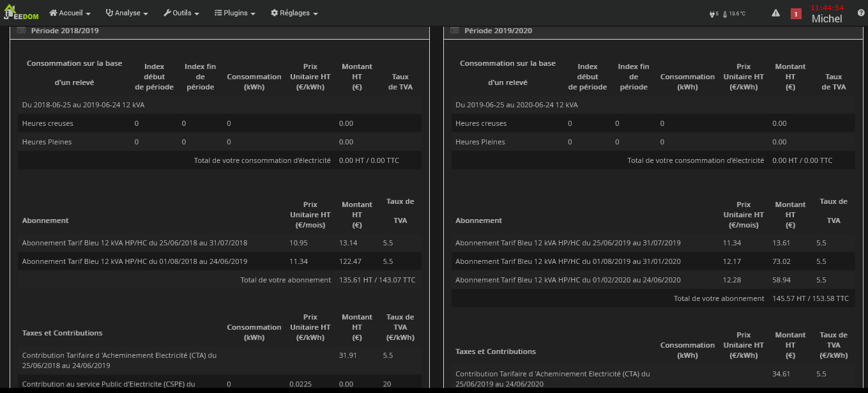Select unit price 12.17
The image size is (868, 393).
(732, 261)
